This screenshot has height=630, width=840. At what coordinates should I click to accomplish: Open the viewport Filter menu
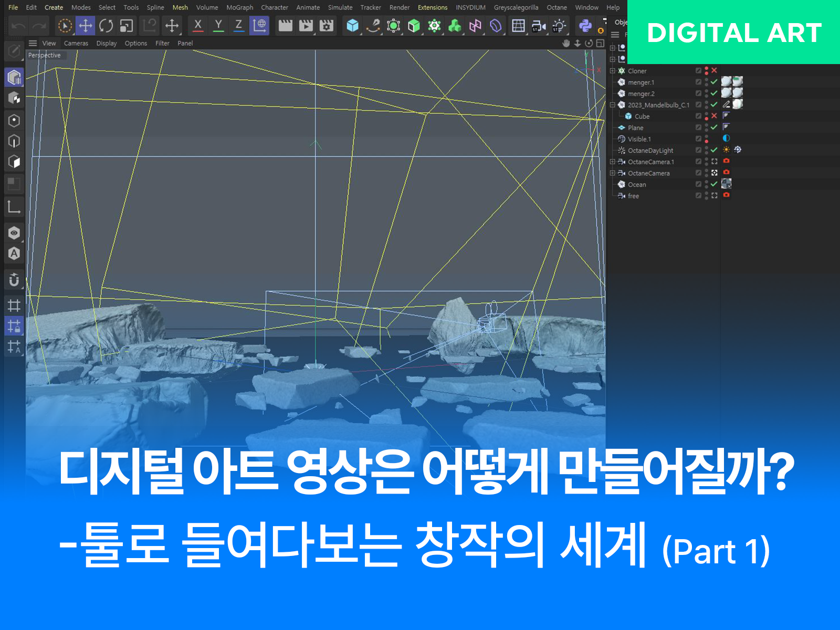(x=162, y=43)
